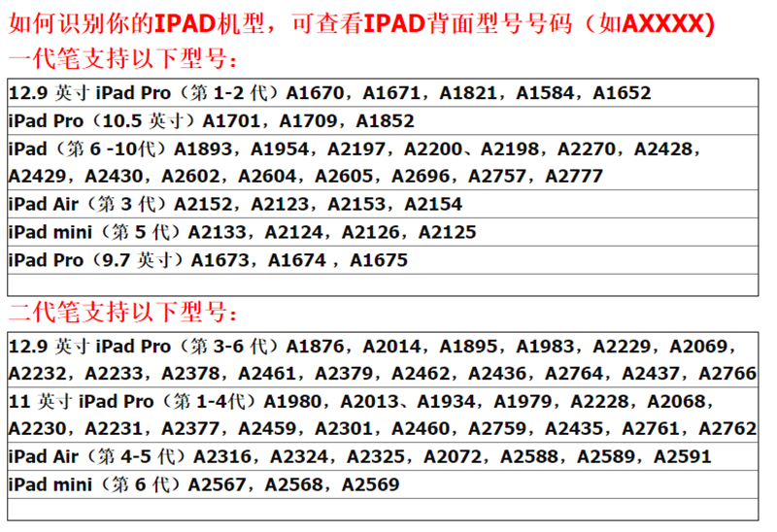Image resolution: width=777 pixels, height=532 pixels.
Task: Click model number A1852
Action: pos(385,120)
